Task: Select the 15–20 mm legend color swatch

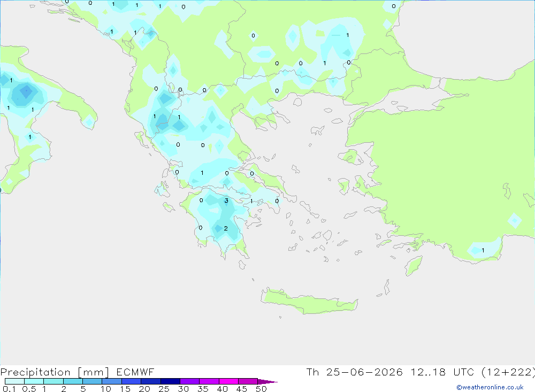Action: pos(131,381)
